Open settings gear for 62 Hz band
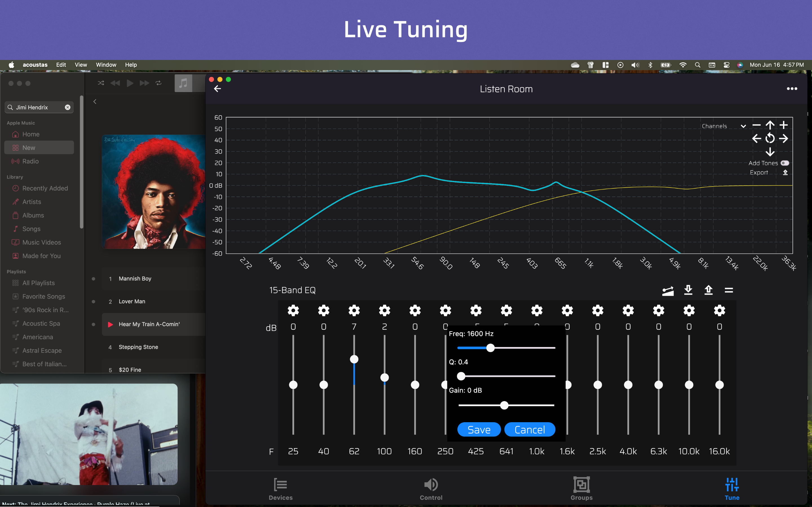 click(x=354, y=310)
